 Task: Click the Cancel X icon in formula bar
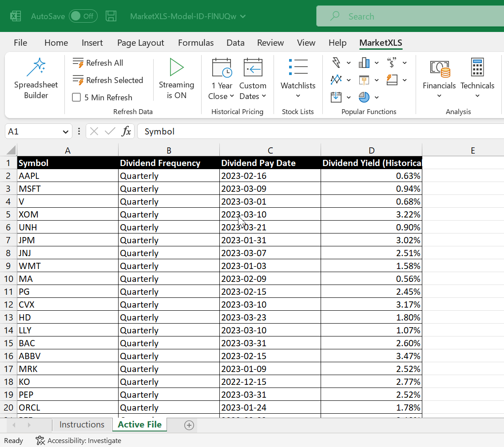click(94, 131)
